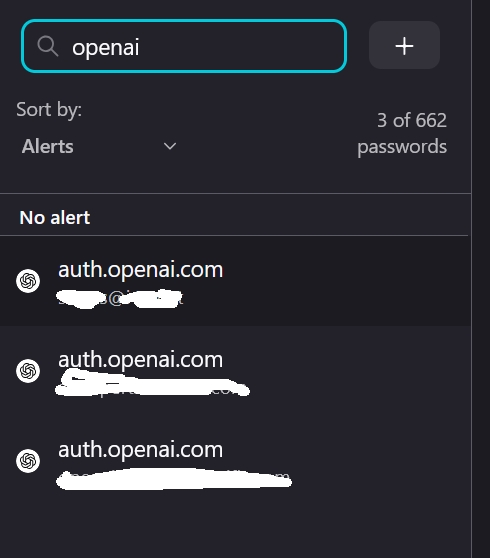This screenshot has height=558, width=490.
Task: Click the OpenAI logo of third entry
Action: pos(28,461)
